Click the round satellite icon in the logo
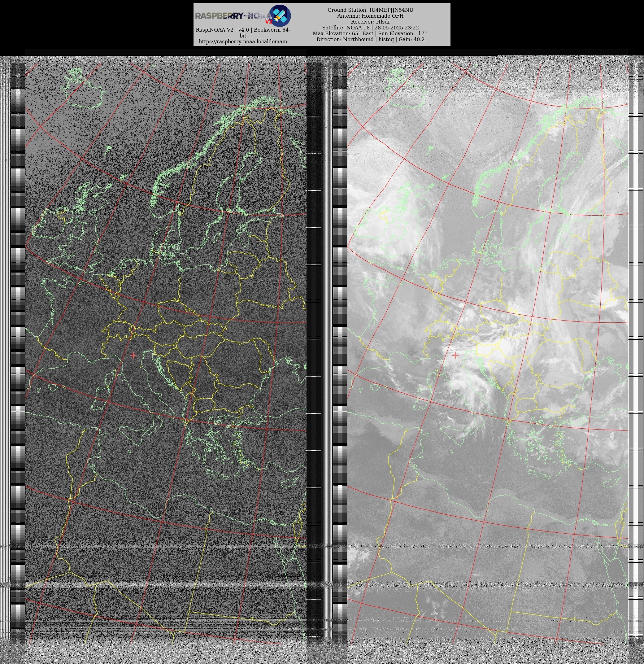The height and width of the screenshot is (664, 644). 280,15
